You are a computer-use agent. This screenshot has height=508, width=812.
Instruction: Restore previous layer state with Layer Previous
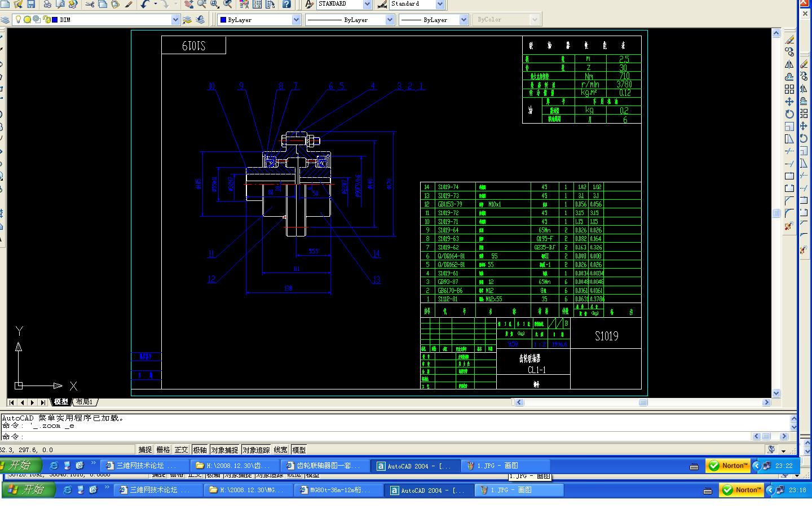pos(200,20)
